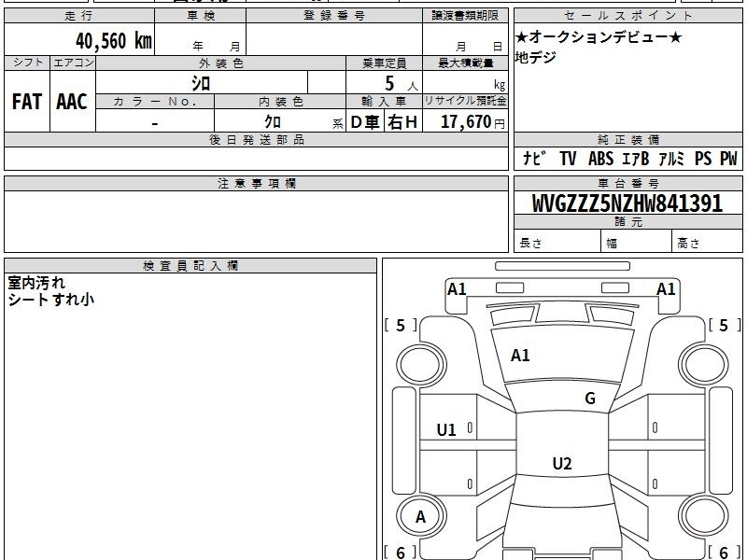This screenshot has height=560, width=747.
Task: Click rear left tire rating [6]
Action: coord(401,553)
